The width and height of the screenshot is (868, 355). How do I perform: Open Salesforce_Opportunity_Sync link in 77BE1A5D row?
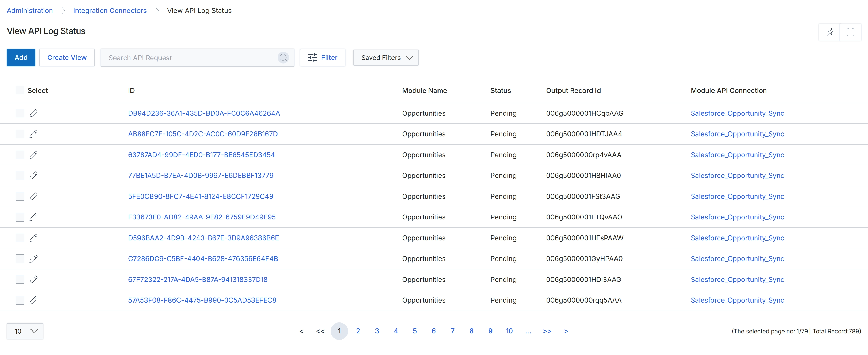(x=737, y=176)
